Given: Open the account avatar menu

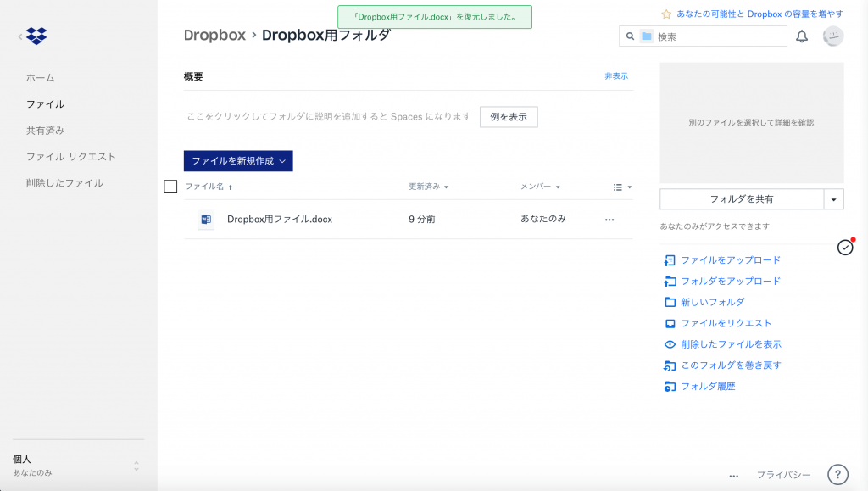Looking at the screenshot, I should point(833,36).
